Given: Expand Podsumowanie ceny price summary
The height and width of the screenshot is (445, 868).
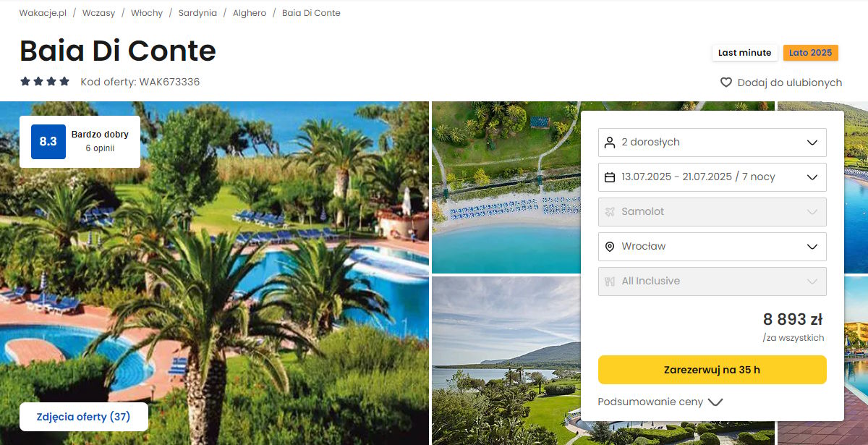Looking at the screenshot, I should (660, 402).
